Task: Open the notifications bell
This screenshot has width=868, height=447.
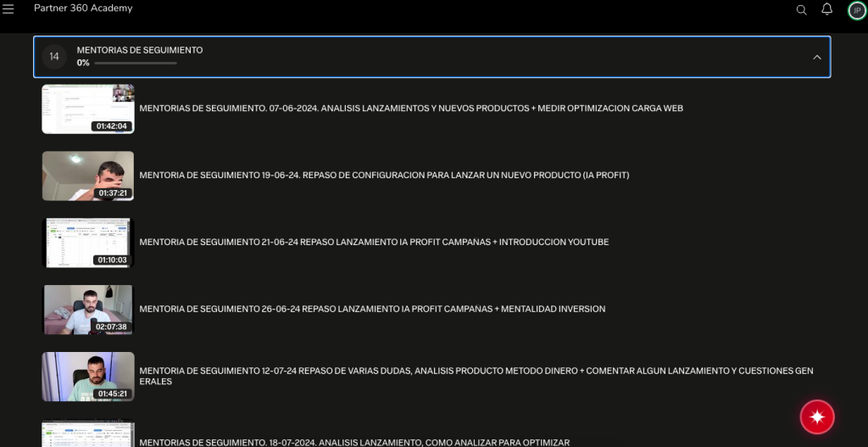Action: pos(826,9)
